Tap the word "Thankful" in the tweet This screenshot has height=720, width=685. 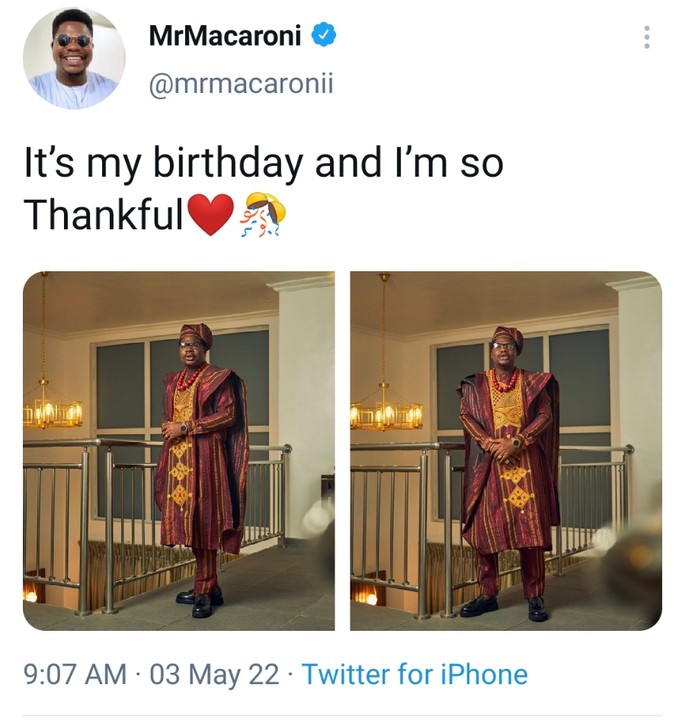(x=104, y=214)
